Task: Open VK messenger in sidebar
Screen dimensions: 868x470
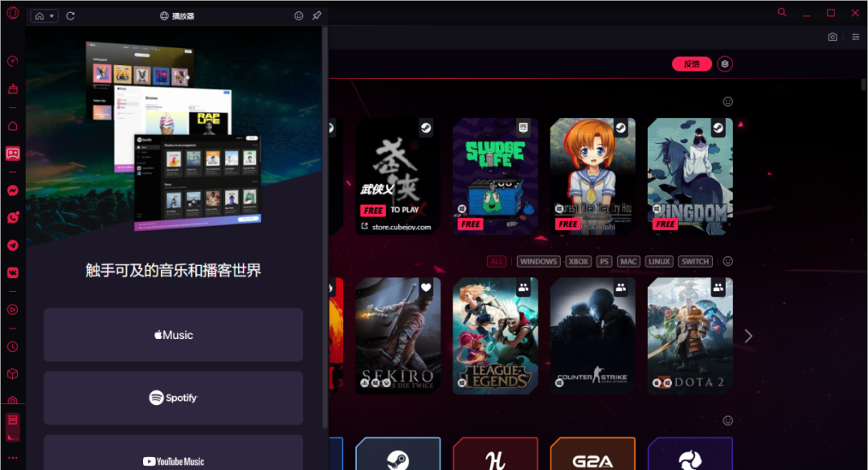Action: pyautogui.click(x=13, y=272)
